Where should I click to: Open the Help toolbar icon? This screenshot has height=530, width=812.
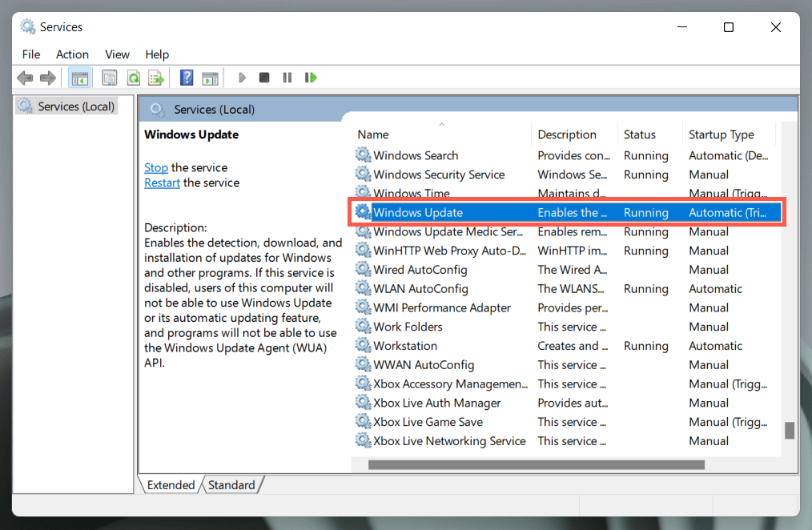pyautogui.click(x=187, y=78)
